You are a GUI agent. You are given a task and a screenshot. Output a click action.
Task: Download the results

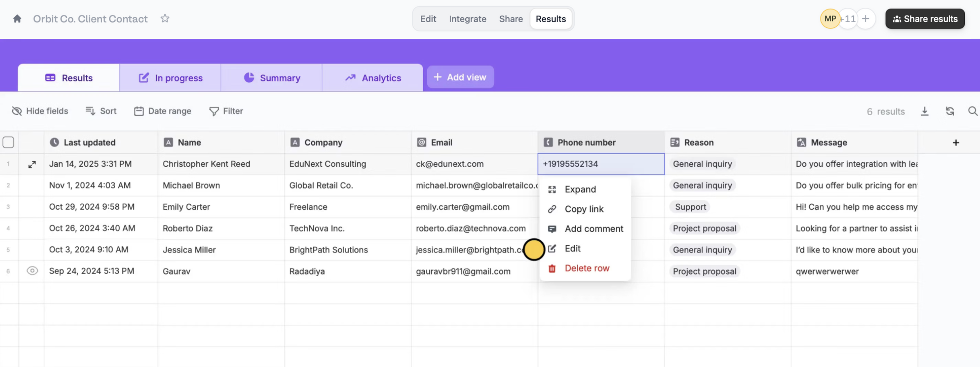click(x=925, y=111)
